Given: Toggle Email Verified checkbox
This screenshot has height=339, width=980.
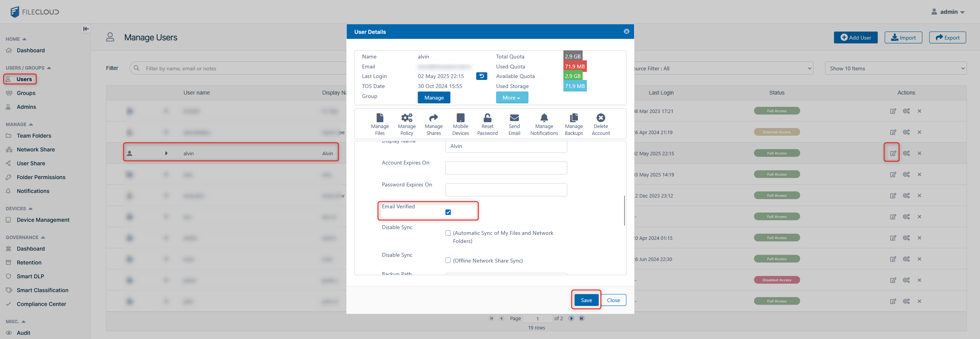Looking at the screenshot, I should pyautogui.click(x=448, y=212).
